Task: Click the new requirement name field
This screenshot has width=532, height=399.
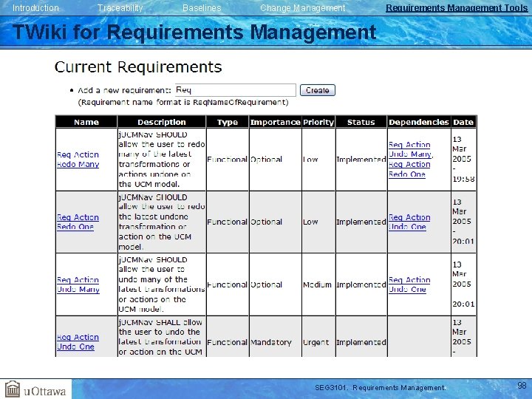Action: click(236, 90)
